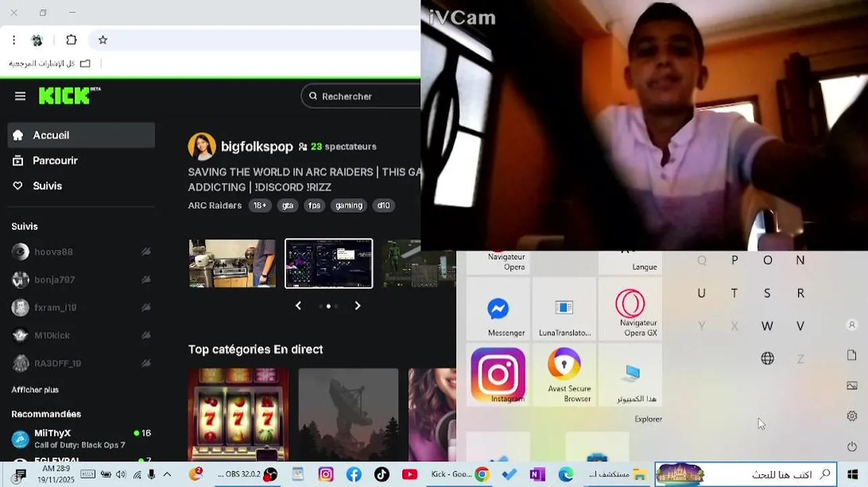868x487 pixels.
Task: Click the Kick logo
Action: pyautogui.click(x=69, y=95)
